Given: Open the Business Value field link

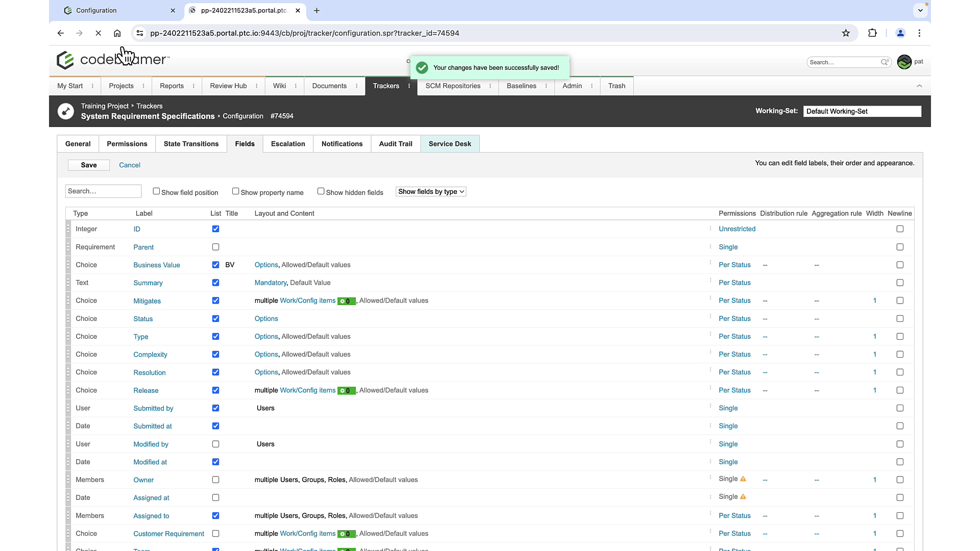Looking at the screenshot, I should click(x=157, y=265).
